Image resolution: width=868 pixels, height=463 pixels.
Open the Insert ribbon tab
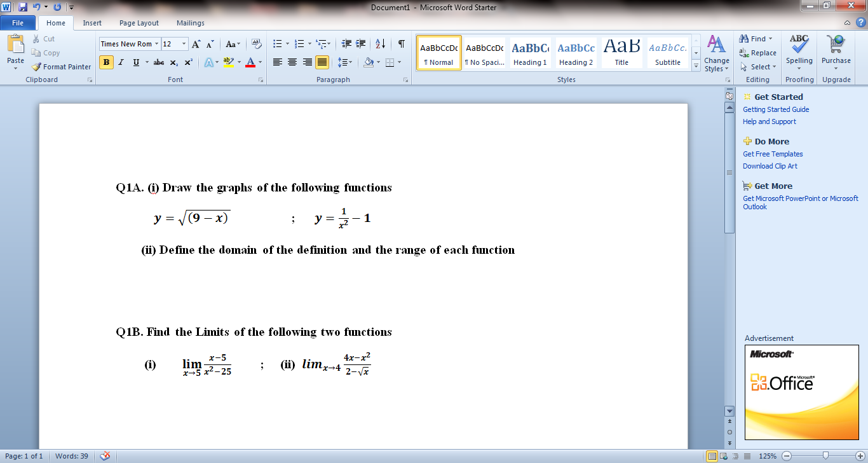92,23
